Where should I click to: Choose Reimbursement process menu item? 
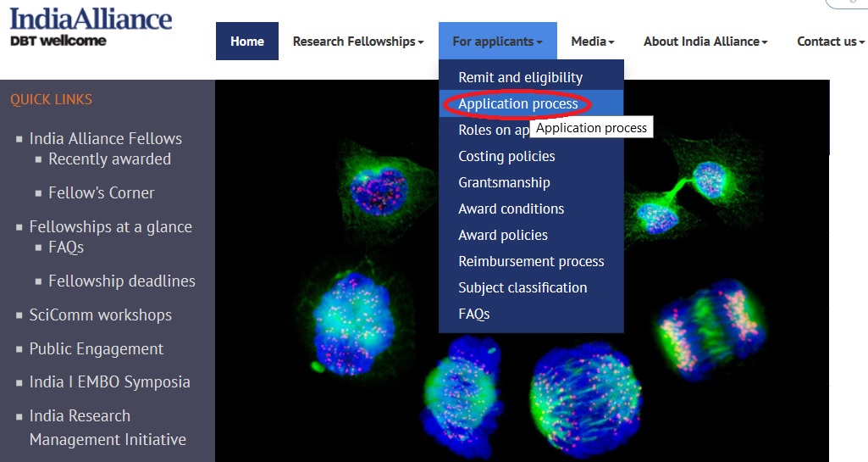531,261
